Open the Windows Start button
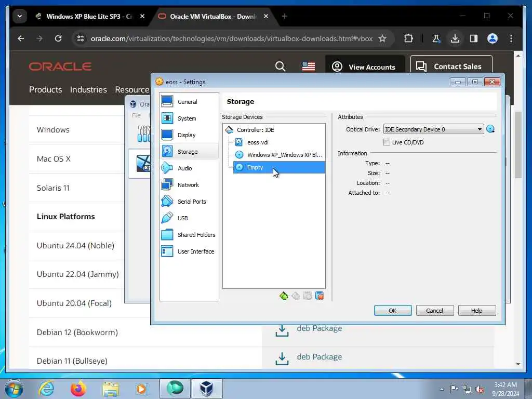This screenshot has width=532, height=399. [14, 389]
